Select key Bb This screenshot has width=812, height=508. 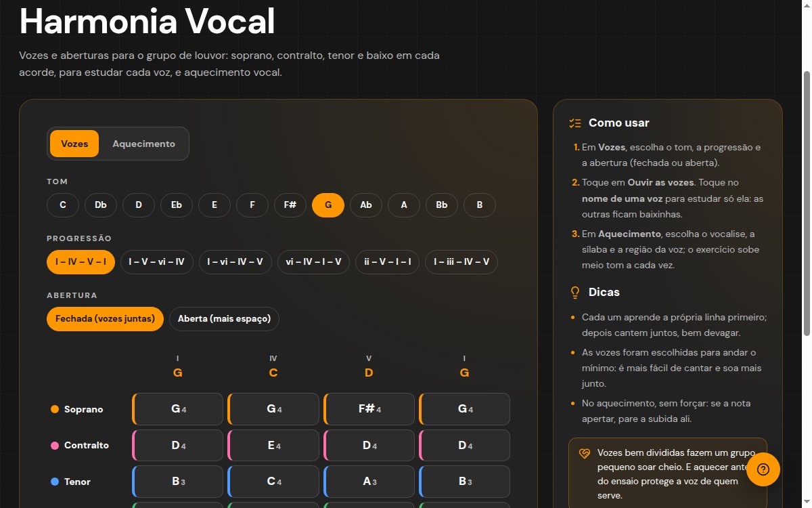442,205
